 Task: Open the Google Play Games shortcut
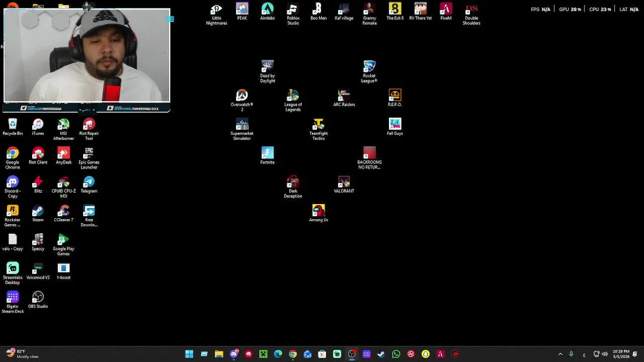pos(63,245)
